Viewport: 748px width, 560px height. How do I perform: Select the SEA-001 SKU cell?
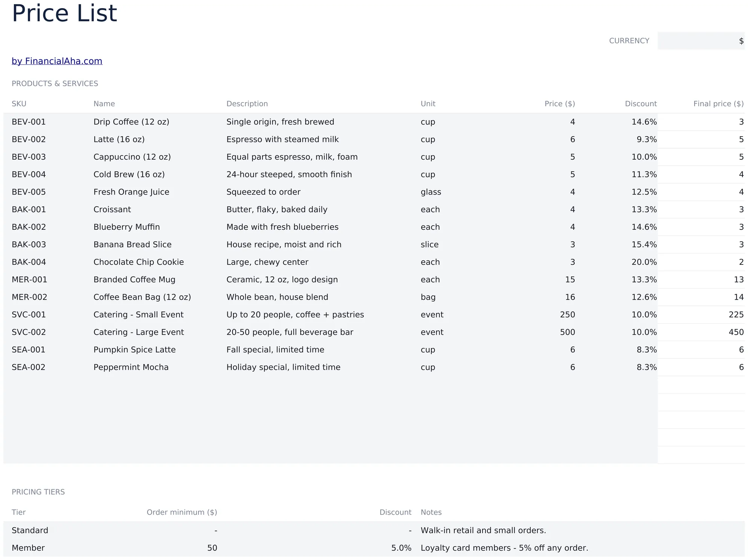coord(28,350)
